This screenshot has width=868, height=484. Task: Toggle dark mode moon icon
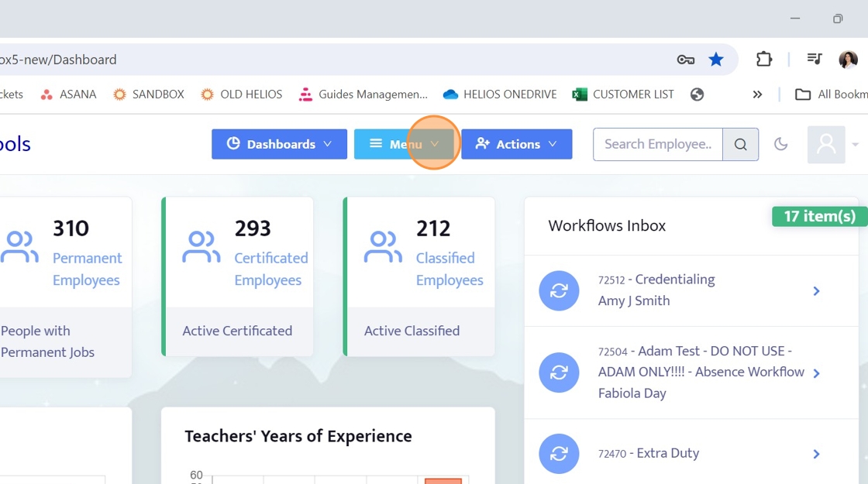pyautogui.click(x=780, y=144)
